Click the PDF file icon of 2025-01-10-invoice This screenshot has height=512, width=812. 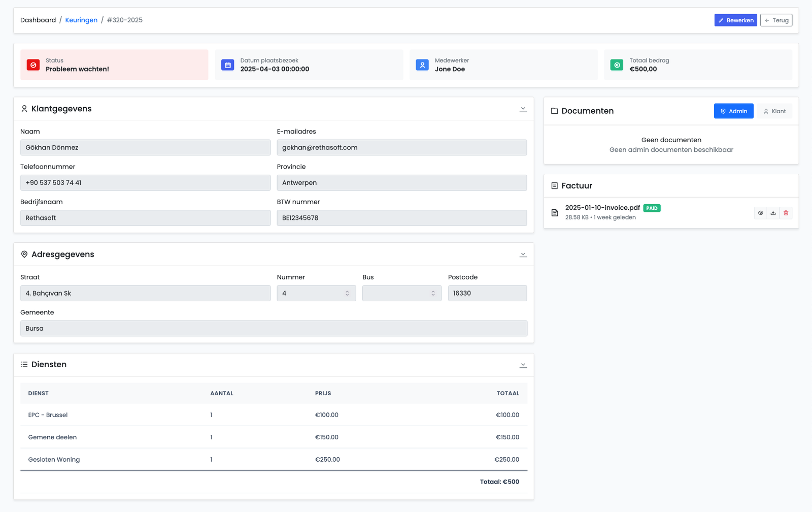click(555, 212)
